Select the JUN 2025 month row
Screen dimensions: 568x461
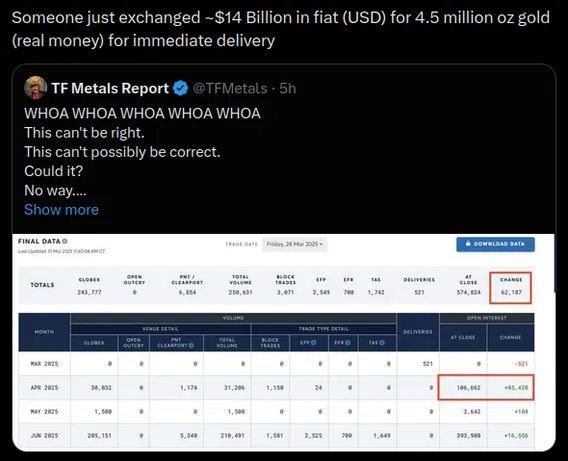(x=276, y=435)
